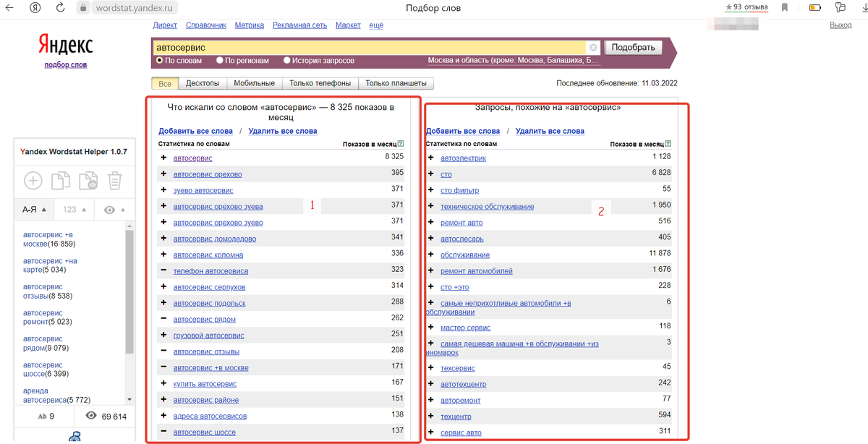The image size is (868, 444).
Task: Open query link «автосервис подольск»
Action: (x=209, y=303)
